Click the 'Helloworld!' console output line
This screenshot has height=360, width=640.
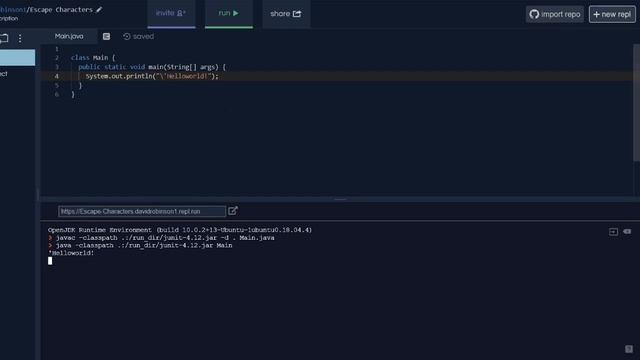(x=71, y=253)
